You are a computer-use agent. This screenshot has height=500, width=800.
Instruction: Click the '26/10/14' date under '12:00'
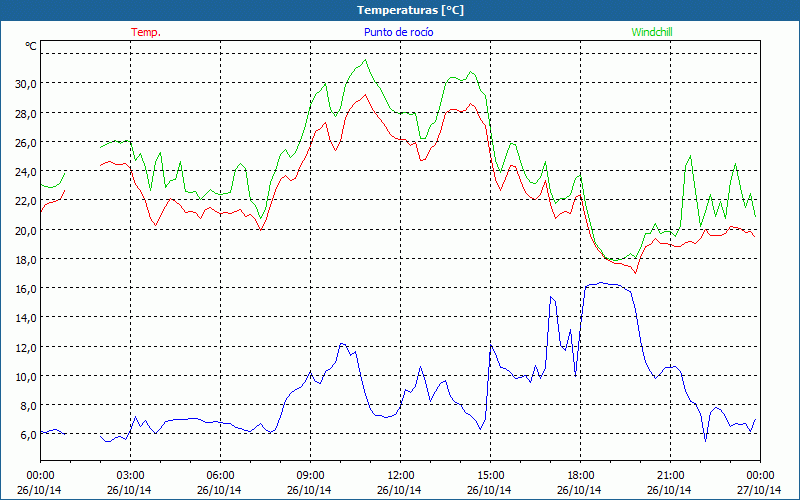coord(399,490)
